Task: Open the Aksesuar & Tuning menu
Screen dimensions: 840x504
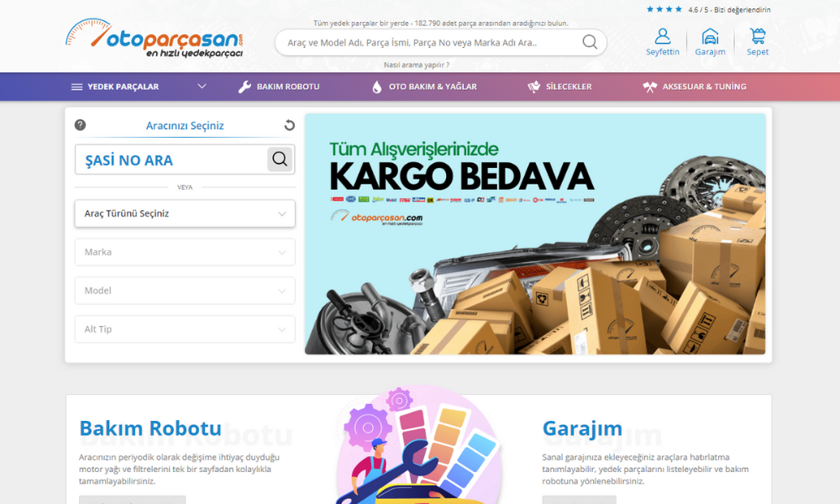Action: point(695,87)
